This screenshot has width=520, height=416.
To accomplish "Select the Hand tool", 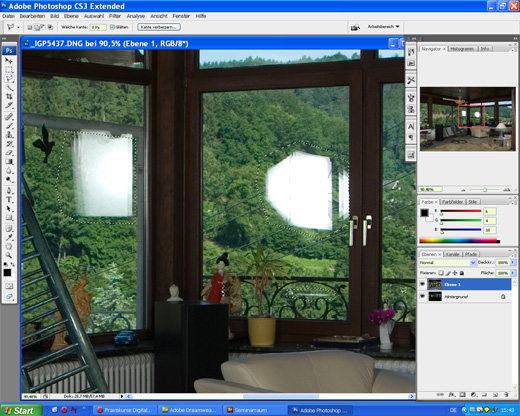I will 9,247.
